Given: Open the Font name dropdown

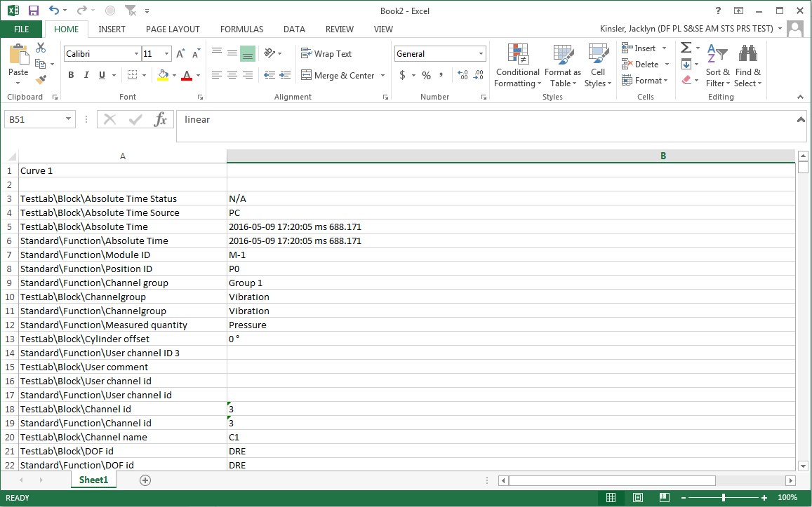Looking at the screenshot, I should (136, 54).
